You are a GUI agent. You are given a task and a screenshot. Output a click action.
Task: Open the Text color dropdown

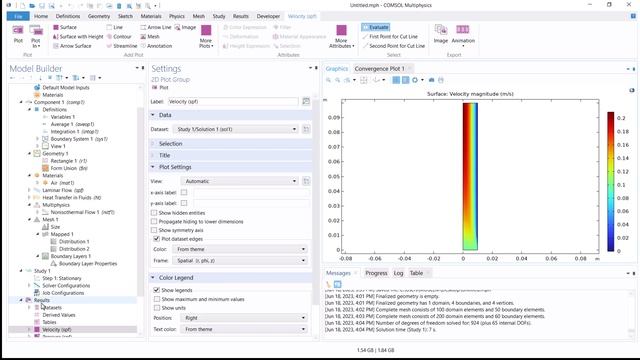(x=244, y=329)
